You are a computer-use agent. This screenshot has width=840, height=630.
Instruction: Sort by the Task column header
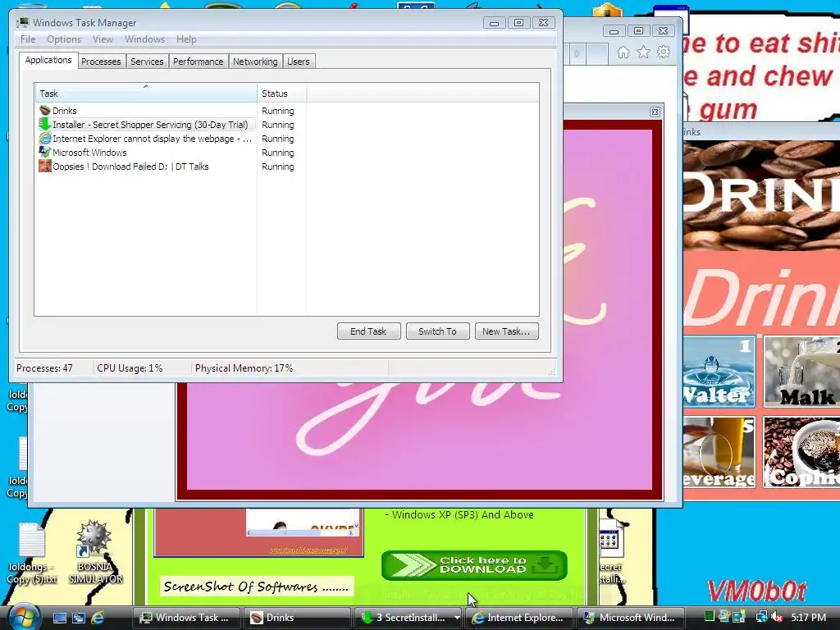point(146,94)
